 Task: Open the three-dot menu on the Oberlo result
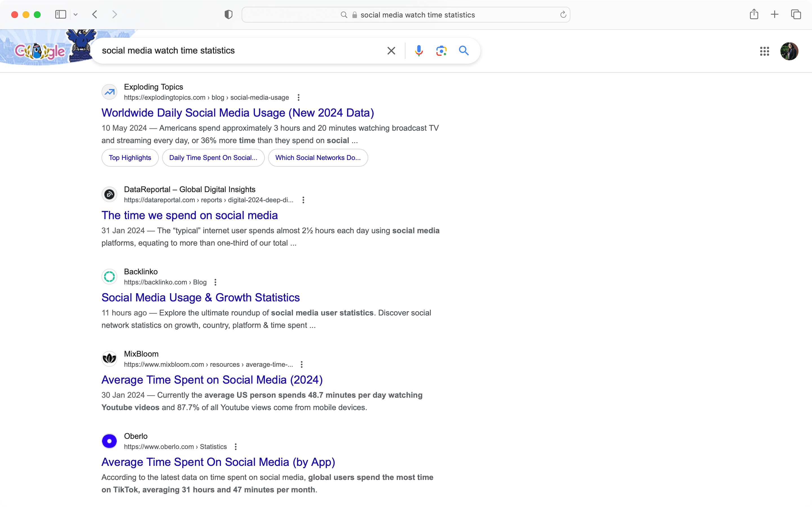236,446
